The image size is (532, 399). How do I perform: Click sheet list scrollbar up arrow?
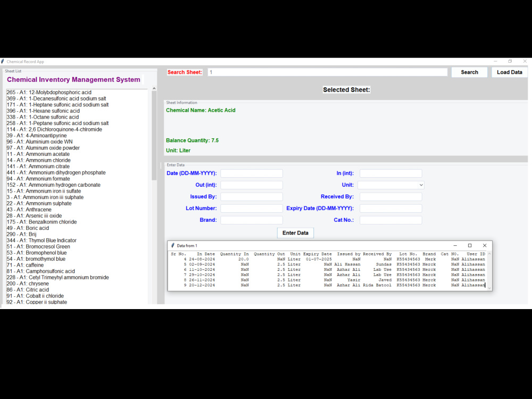[154, 88]
